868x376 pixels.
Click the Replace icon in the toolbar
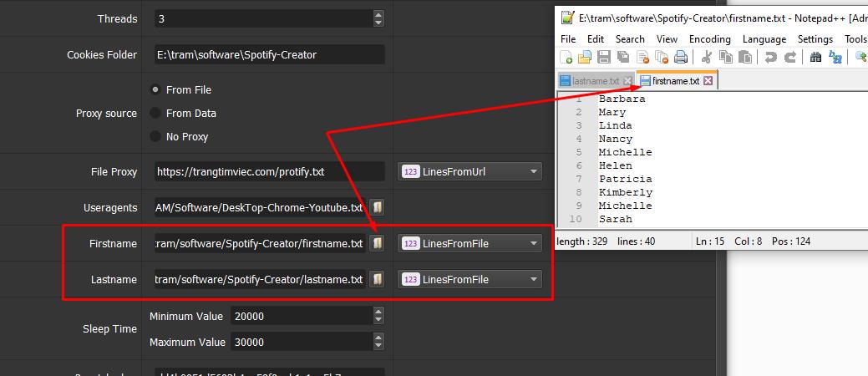[x=835, y=57]
